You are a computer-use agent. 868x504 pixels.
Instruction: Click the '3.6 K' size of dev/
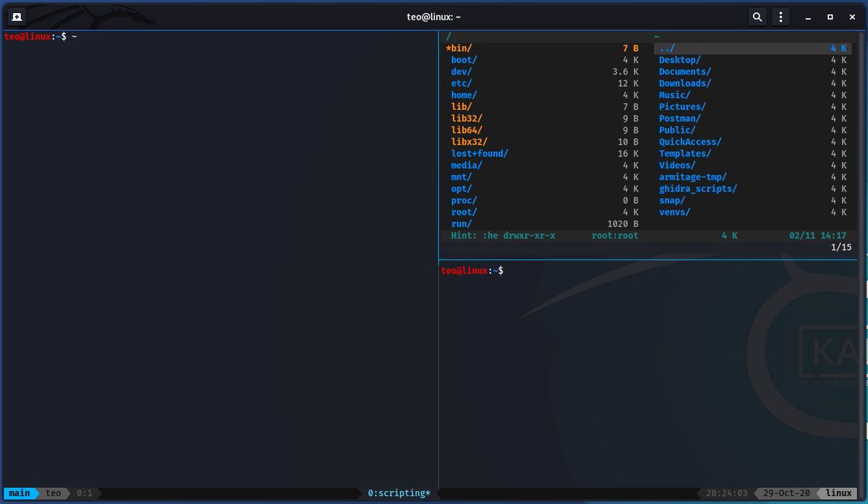click(625, 72)
